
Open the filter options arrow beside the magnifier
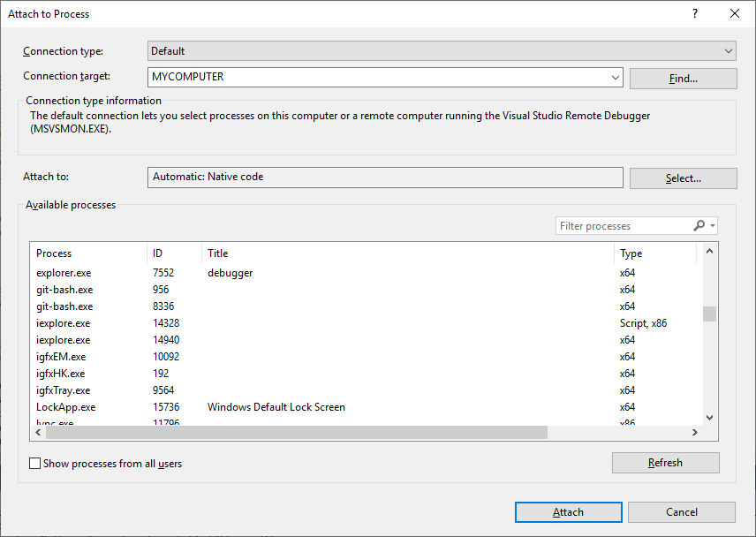[x=711, y=225]
